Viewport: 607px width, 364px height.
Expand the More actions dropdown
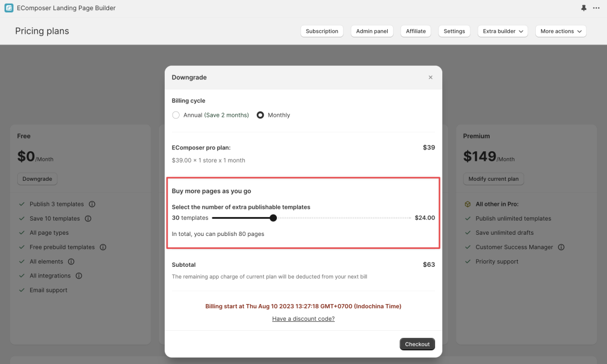561,31
